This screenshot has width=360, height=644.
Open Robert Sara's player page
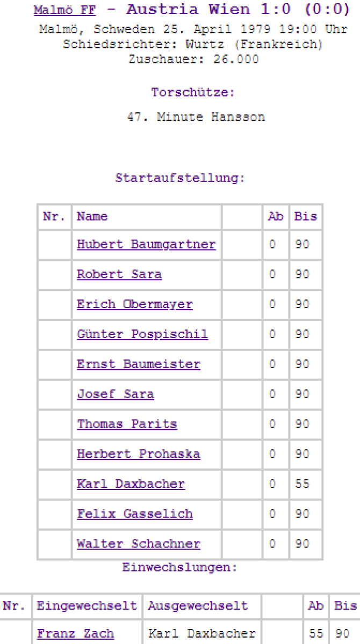pos(119,274)
